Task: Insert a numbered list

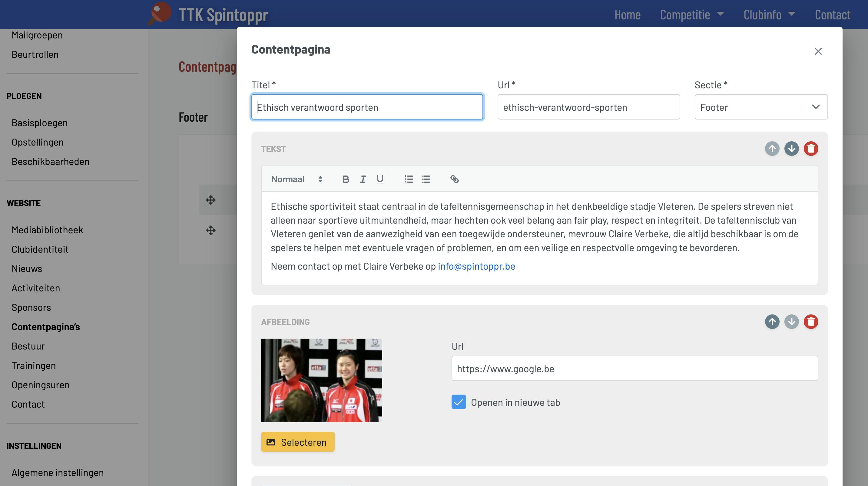Action: [408, 179]
